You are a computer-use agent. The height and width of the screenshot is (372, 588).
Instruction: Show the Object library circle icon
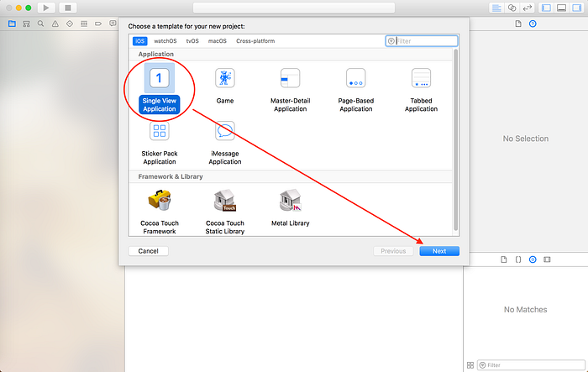(x=533, y=259)
